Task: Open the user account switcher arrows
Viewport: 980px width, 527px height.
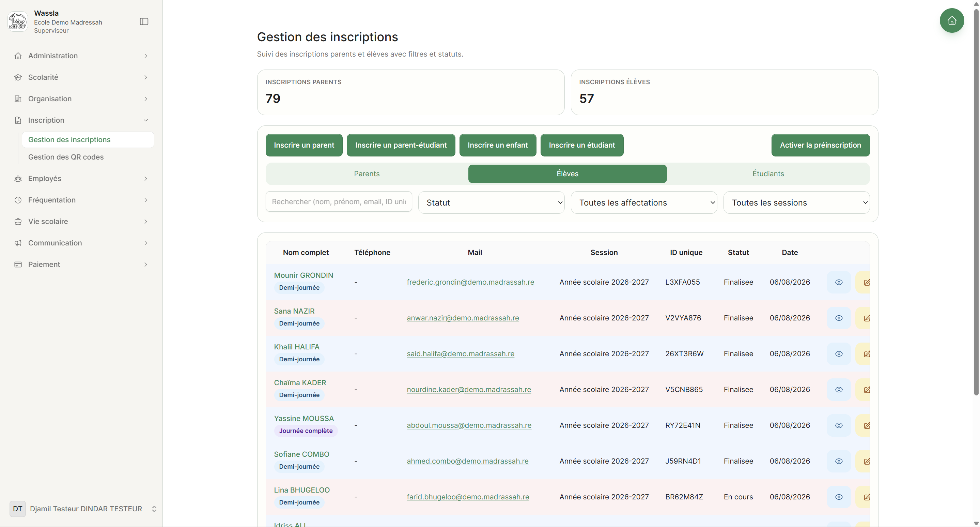Action: click(154, 509)
